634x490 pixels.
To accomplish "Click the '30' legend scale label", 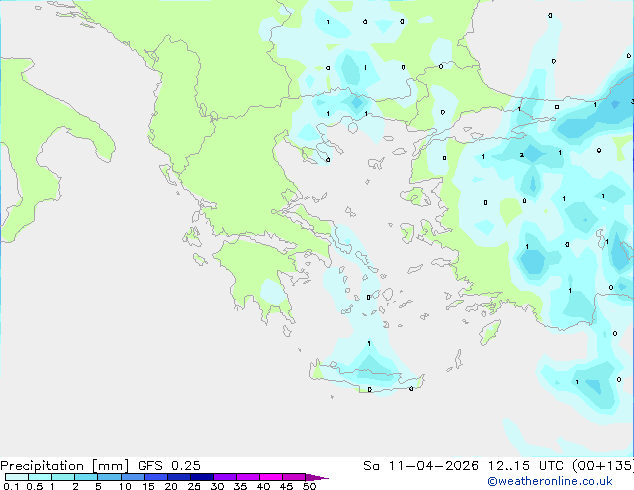I will point(218,486).
